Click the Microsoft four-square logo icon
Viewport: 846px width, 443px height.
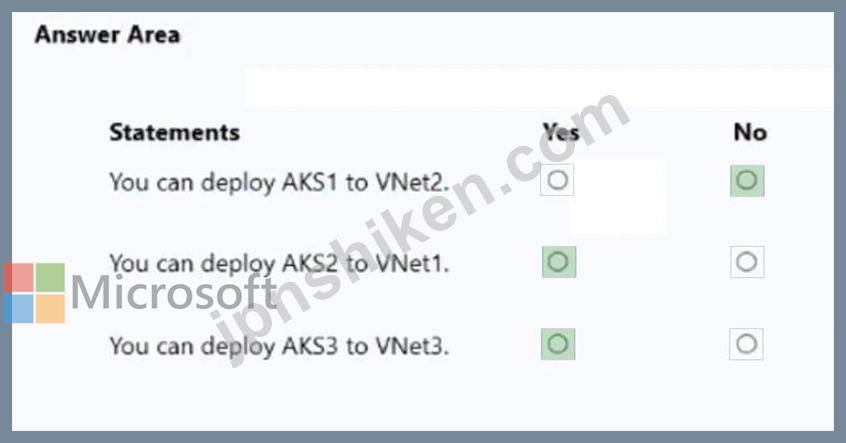pos(34,293)
